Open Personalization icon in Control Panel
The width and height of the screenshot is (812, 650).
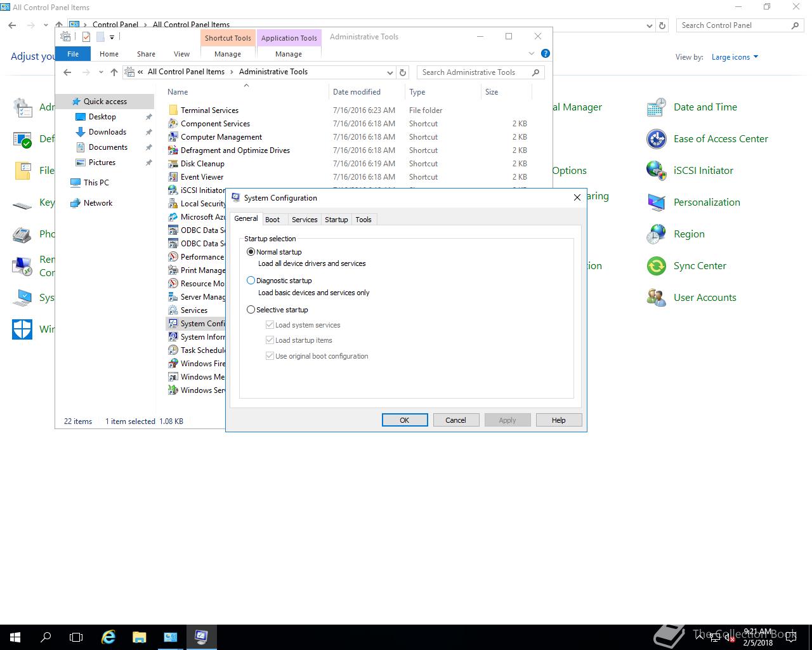coord(657,202)
